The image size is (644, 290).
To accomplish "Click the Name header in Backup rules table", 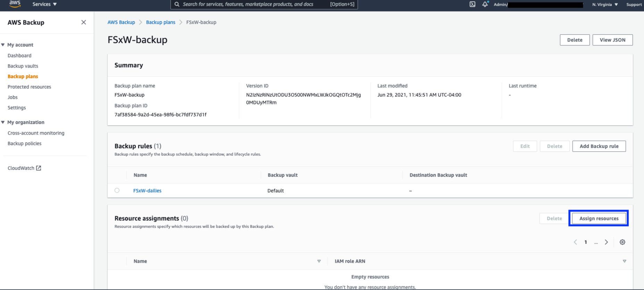I will (140, 175).
